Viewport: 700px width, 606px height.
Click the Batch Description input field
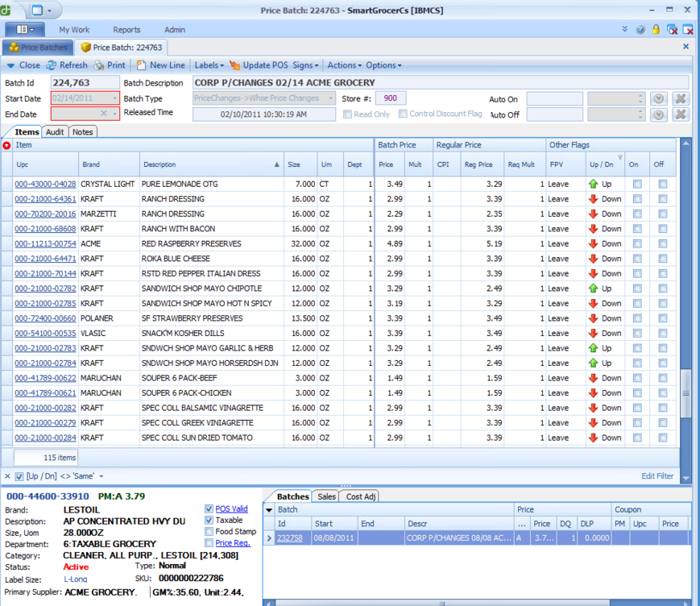click(441, 83)
